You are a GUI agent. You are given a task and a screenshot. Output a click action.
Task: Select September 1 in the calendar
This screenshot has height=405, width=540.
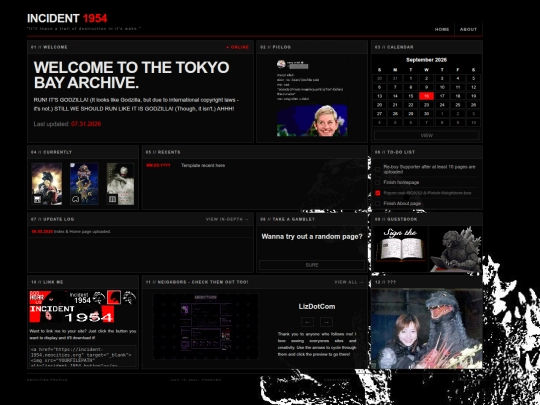point(411,79)
